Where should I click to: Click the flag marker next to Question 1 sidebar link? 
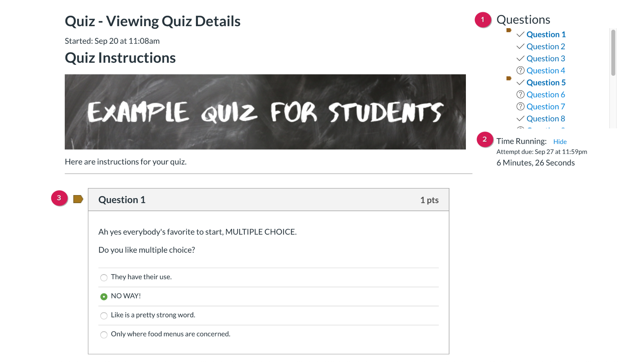pos(508,30)
